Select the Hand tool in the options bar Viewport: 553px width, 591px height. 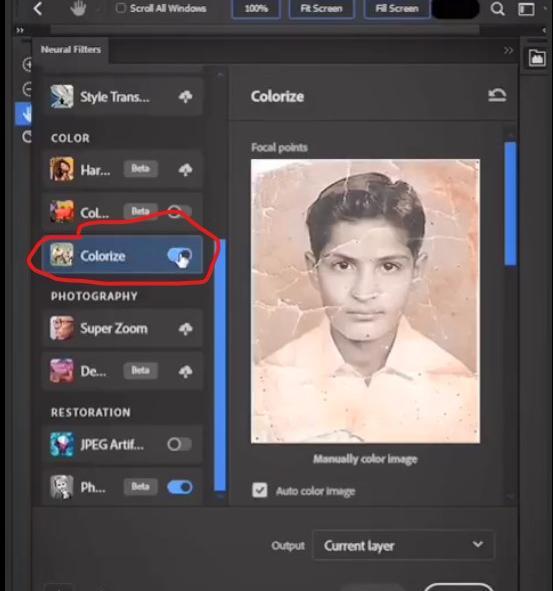[x=78, y=9]
